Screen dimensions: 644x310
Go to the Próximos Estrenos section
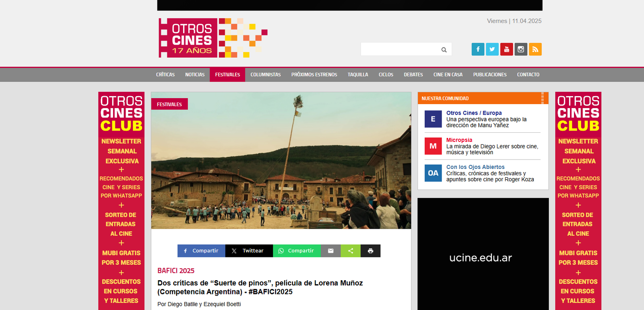(314, 75)
